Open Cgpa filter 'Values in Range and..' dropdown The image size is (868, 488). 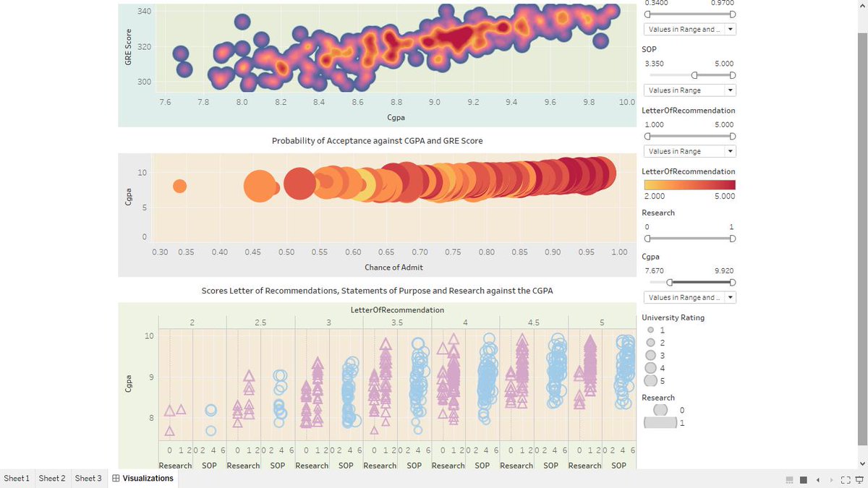(689, 297)
